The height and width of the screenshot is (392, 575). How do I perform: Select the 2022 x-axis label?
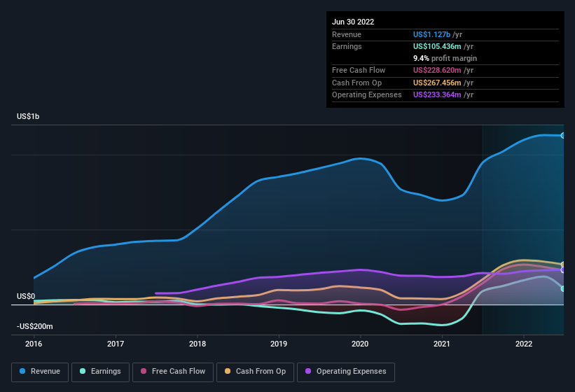(524, 344)
